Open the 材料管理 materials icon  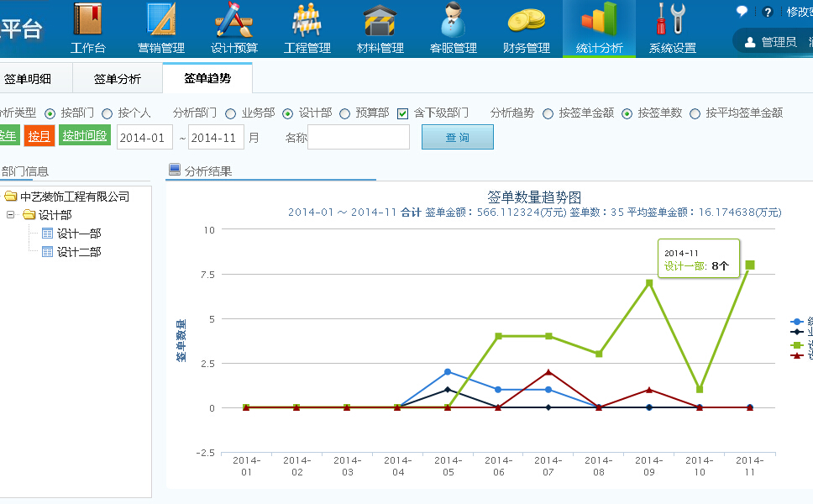380,21
